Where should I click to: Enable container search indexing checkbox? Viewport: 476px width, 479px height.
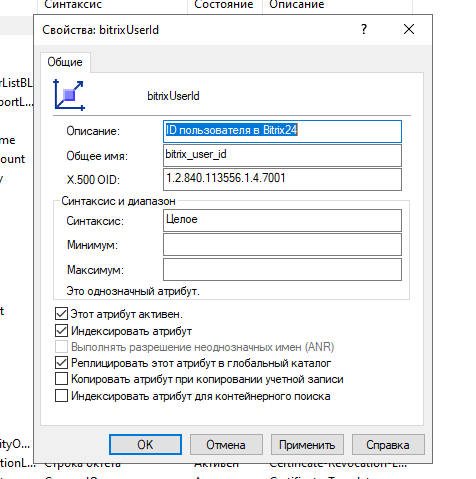[x=61, y=396]
